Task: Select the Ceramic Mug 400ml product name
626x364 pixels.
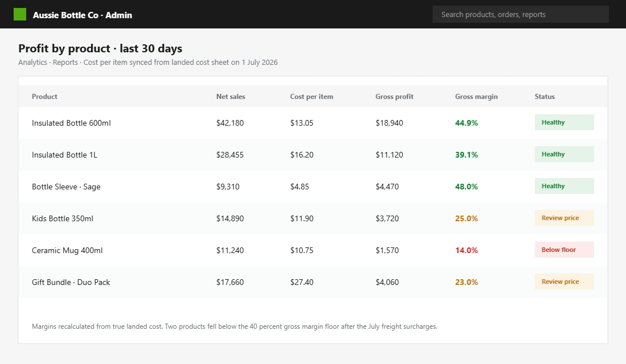Action: pyautogui.click(x=67, y=251)
